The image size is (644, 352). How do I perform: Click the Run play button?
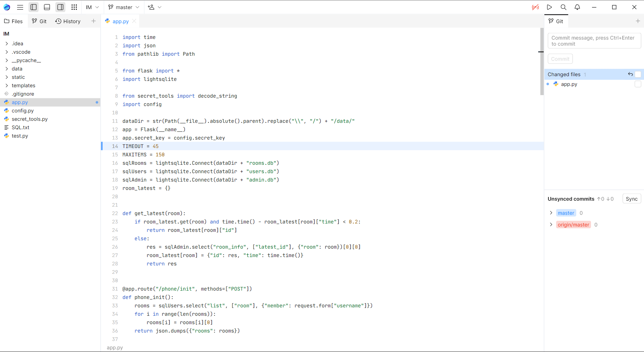coord(549,7)
